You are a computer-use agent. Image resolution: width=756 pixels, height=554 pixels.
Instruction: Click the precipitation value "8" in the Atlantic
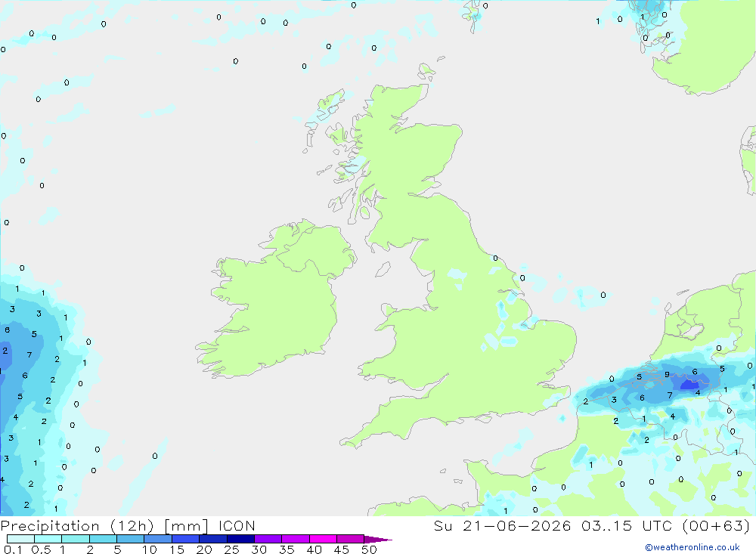pyautogui.click(x=8, y=330)
